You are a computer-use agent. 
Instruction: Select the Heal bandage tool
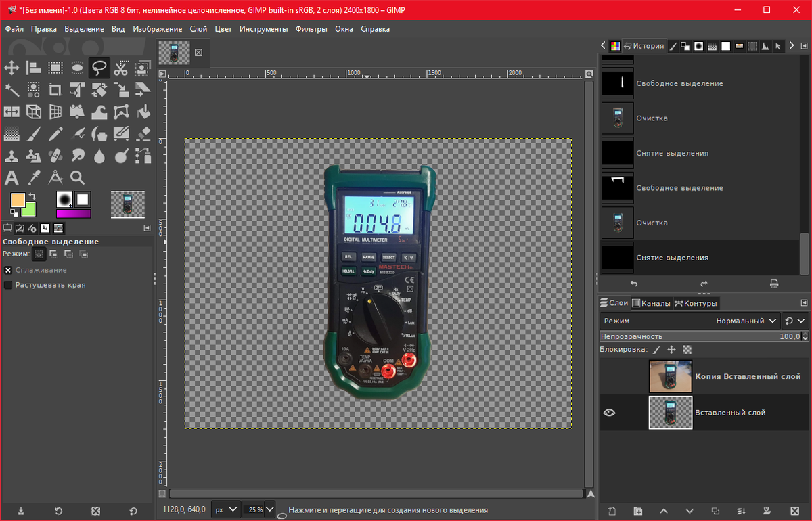pos(55,156)
